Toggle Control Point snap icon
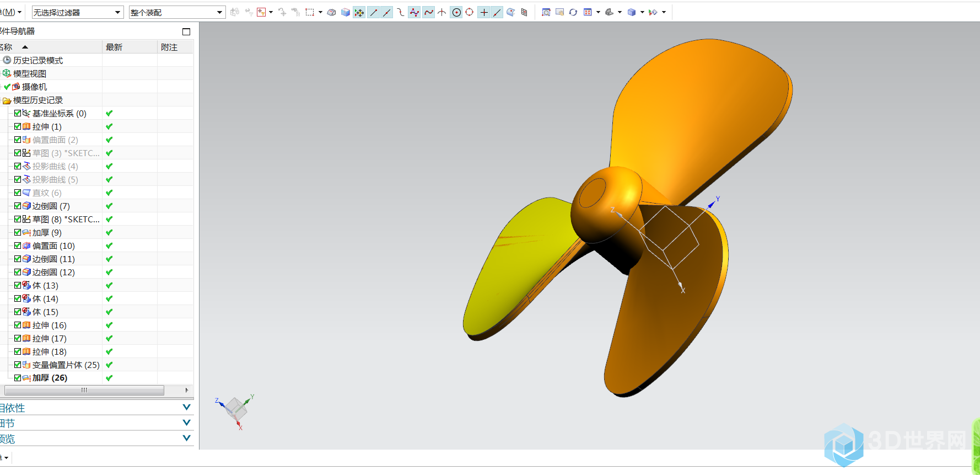Screen dimensions: 980x475 401,12
